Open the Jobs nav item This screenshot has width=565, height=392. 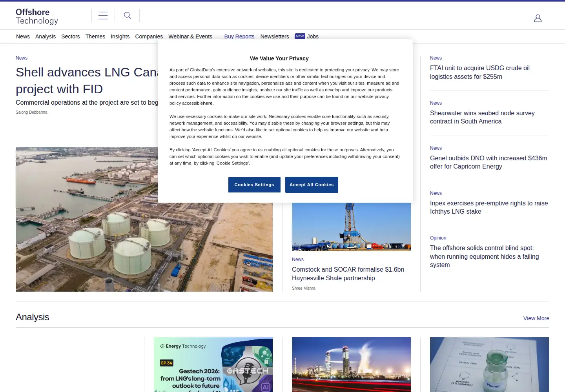(313, 36)
